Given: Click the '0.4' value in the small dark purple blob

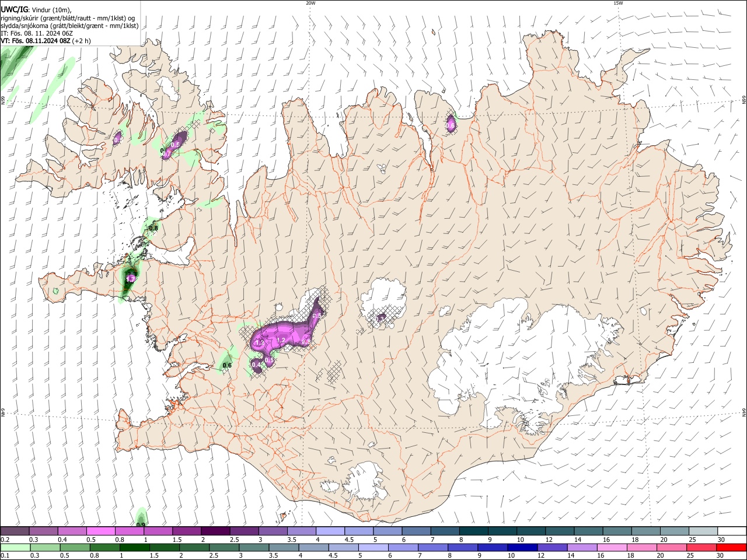Looking at the screenshot, I should click(256, 365).
